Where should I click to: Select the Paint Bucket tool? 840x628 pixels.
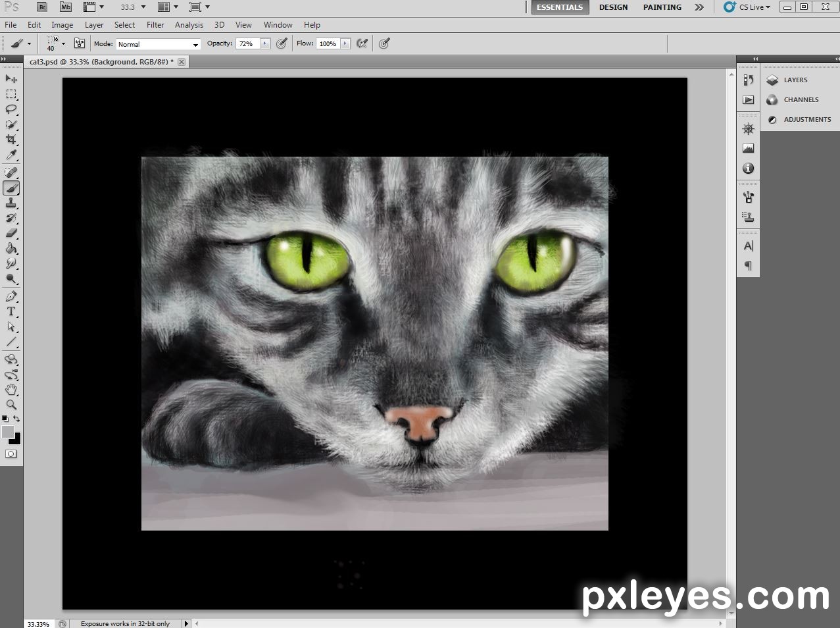pos(11,248)
